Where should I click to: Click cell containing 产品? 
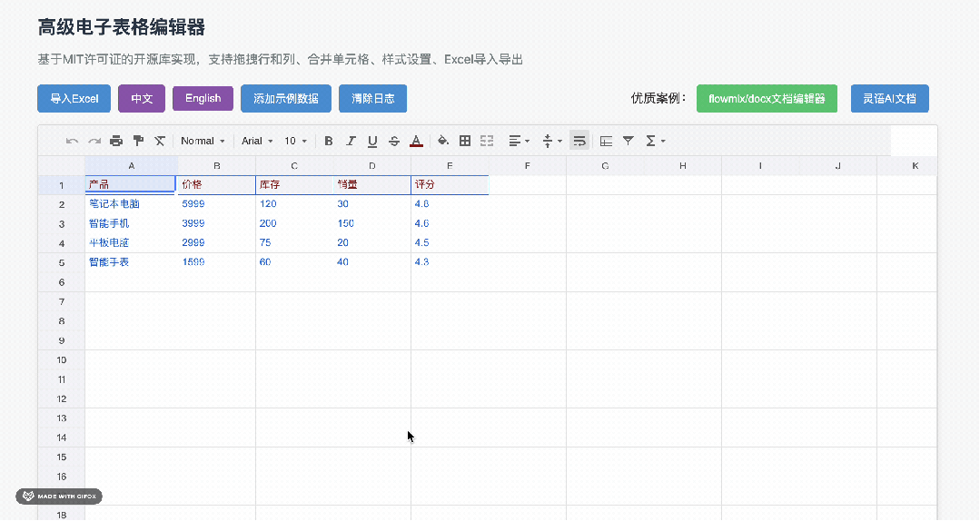[x=130, y=184]
